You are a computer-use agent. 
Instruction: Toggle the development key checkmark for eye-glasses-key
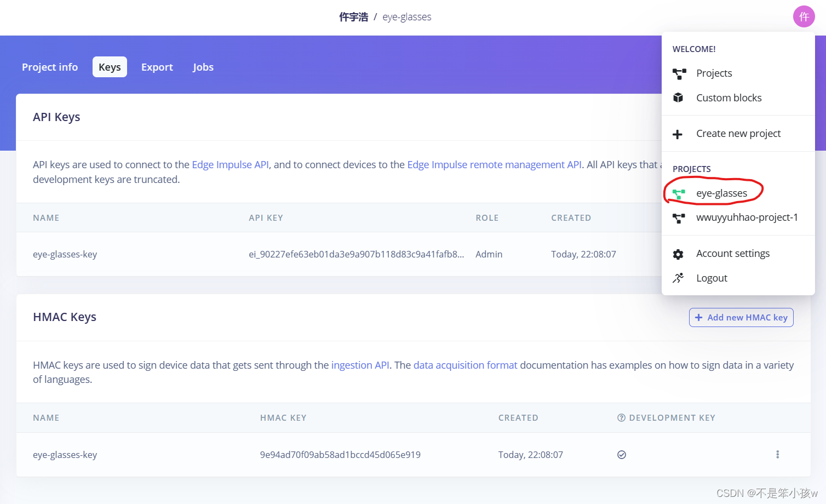click(622, 454)
